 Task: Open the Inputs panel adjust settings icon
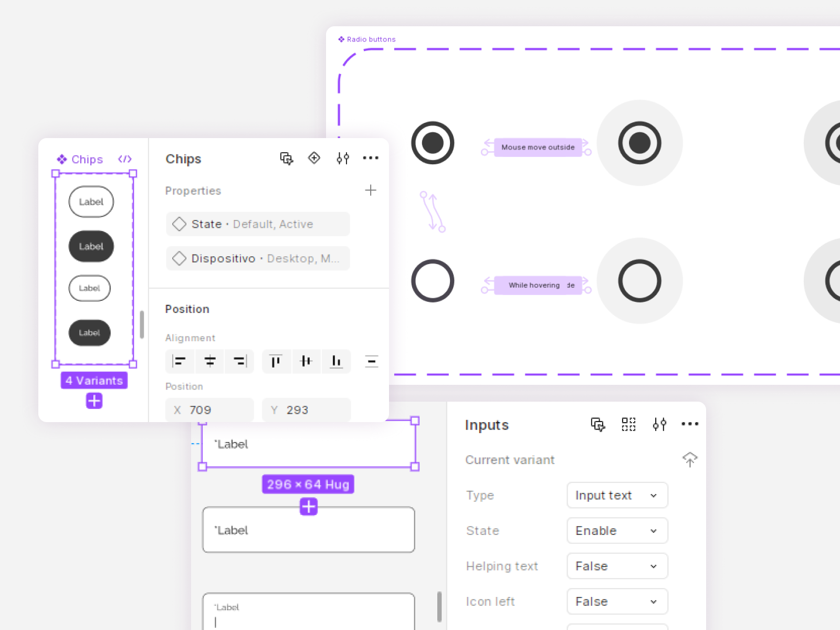[659, 424]
